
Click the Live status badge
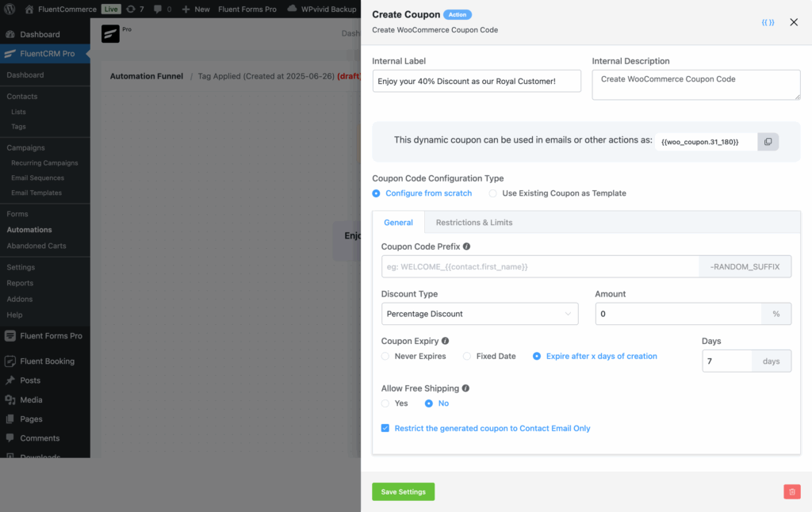coord(111,10)
